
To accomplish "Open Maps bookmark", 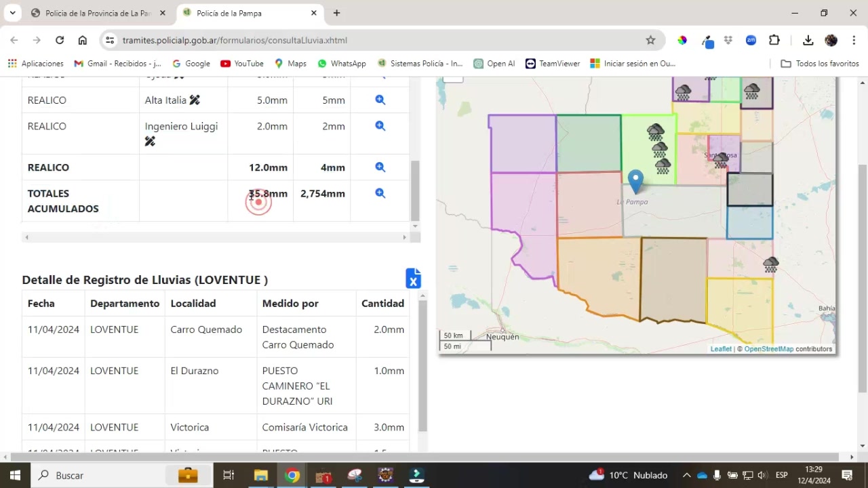I will point(290,63).
